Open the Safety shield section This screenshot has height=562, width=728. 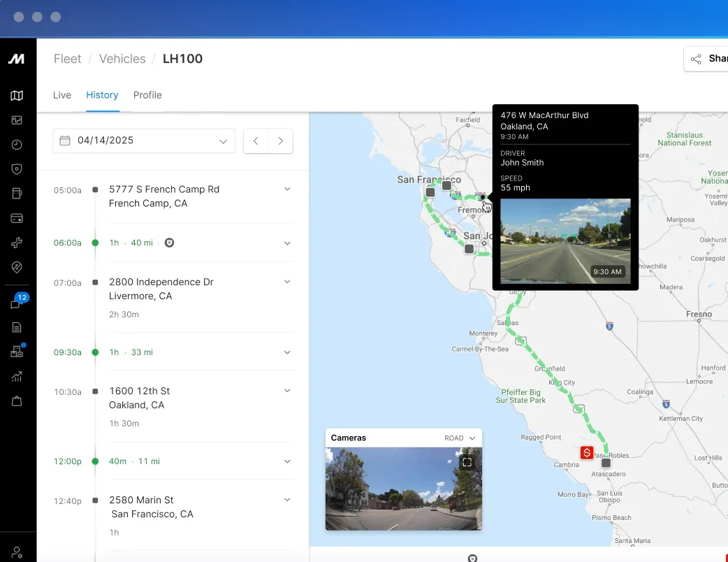click(17, 168)
